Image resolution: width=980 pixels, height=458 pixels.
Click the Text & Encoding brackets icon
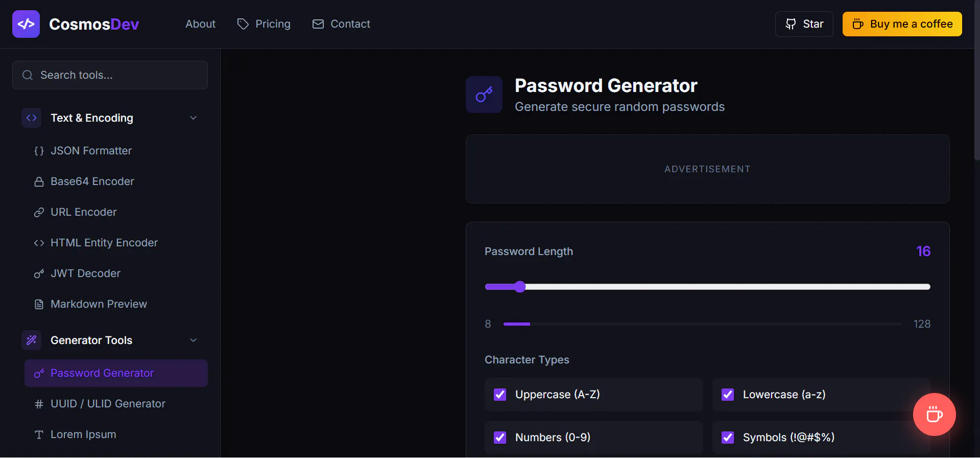[x=32, y=118]
